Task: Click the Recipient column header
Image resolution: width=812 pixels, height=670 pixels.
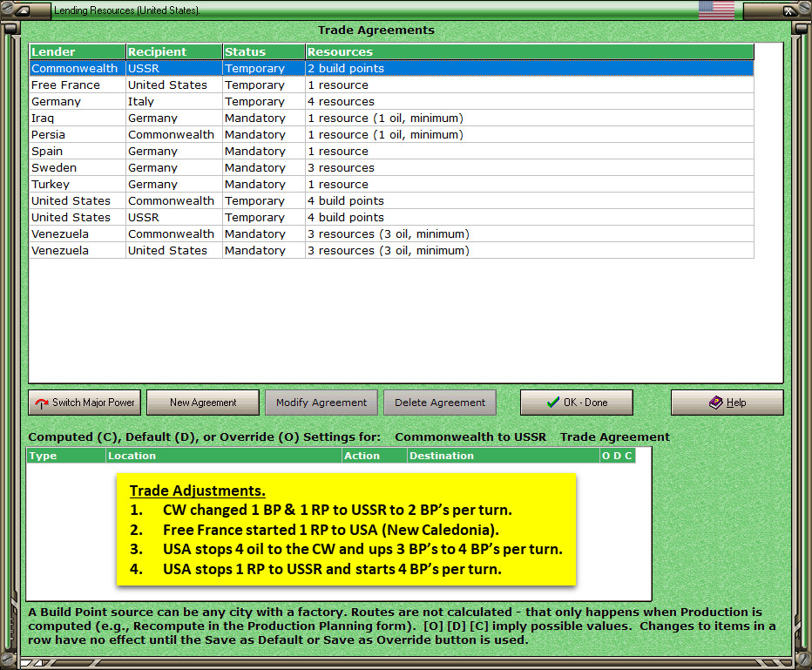Action: [174, 51]
